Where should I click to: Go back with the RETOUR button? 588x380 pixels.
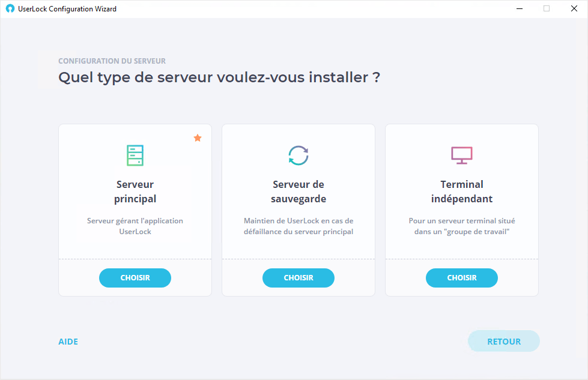coord(504,341)
